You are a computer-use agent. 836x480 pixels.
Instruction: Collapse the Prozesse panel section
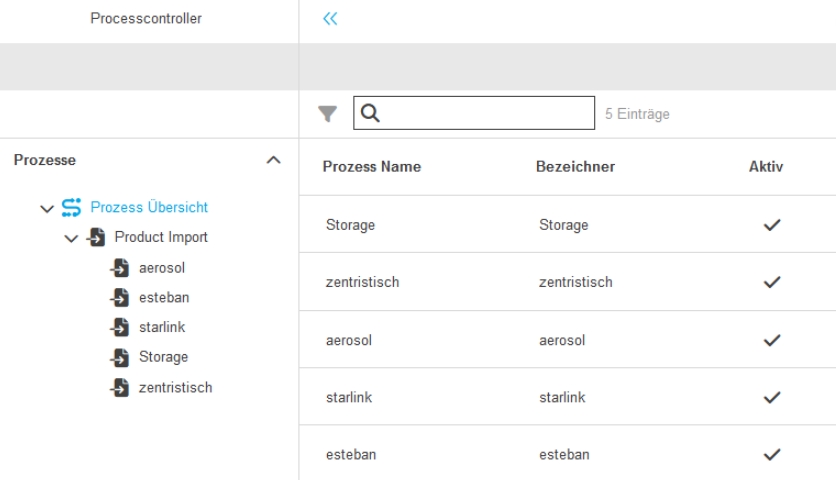pyautogui.click(x=272, y=160)
